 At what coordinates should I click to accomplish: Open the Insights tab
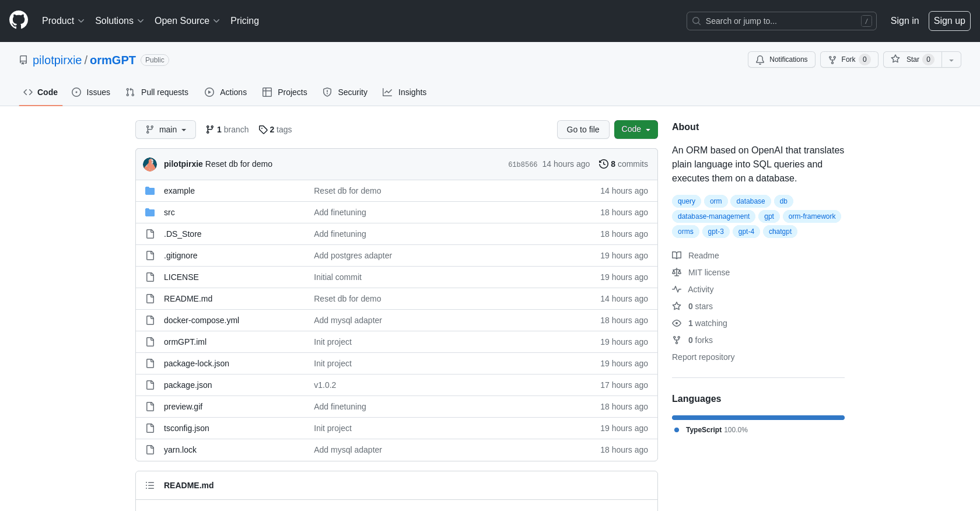click(x=405, y=92)
